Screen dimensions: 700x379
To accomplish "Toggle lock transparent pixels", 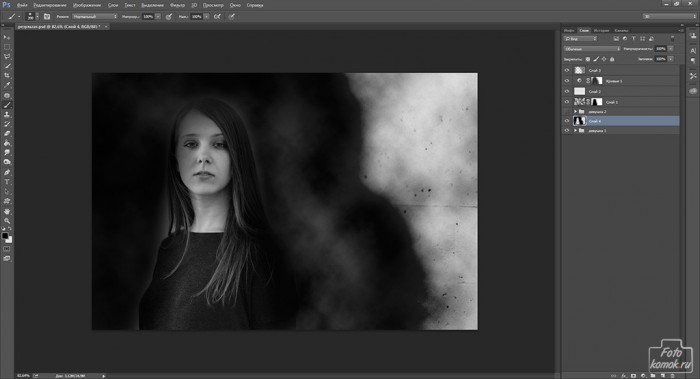I will tap(588, 59).
